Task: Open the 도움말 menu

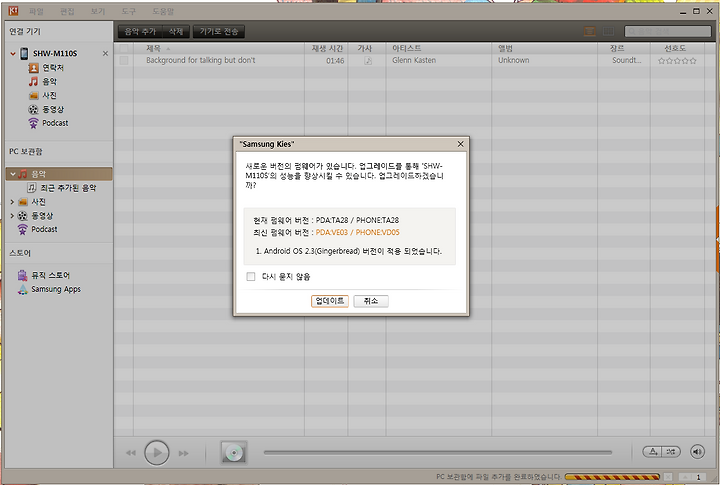Action: tap(163, 11)
